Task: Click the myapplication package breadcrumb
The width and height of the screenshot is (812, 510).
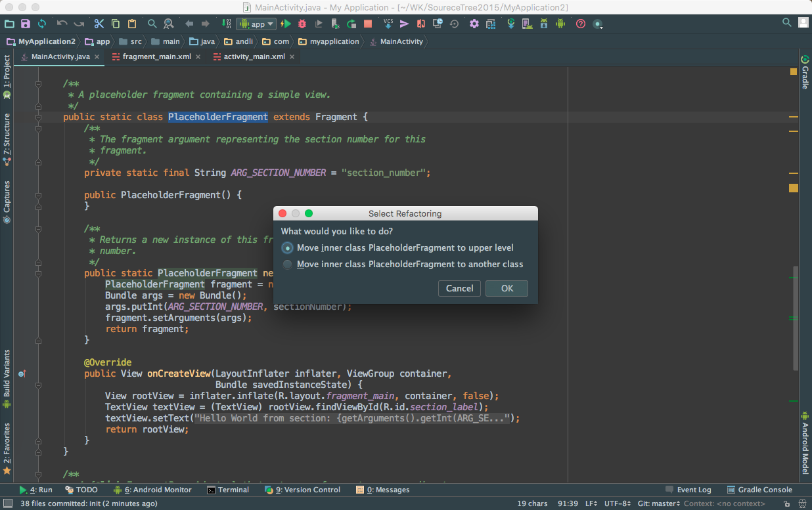Action: click(x=329, y=41)
